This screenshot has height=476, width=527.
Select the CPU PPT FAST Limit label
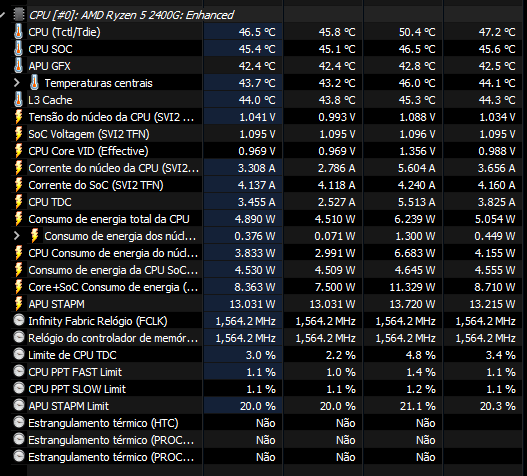[x=75, y=372]
